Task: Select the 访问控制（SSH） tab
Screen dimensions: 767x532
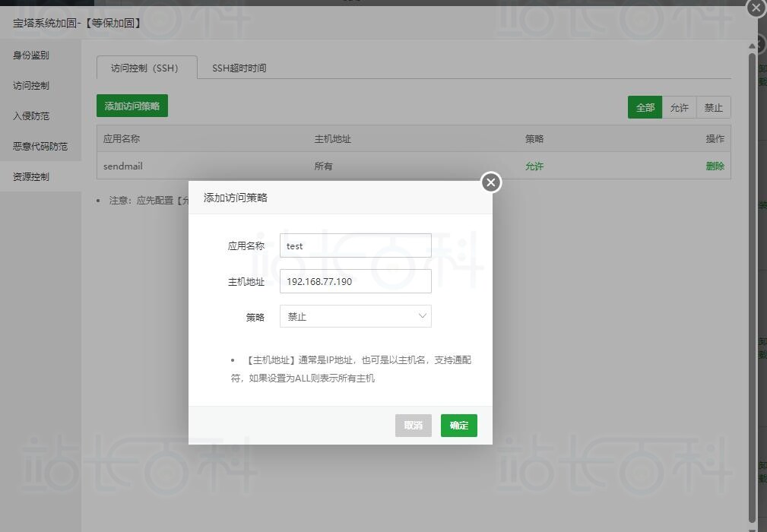Action: click(144, 68)
